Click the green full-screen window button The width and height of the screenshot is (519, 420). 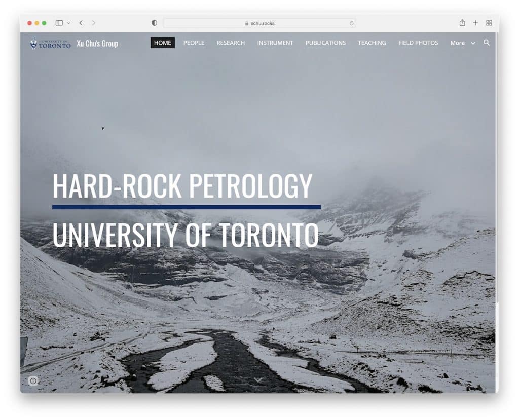coord(44,23)
